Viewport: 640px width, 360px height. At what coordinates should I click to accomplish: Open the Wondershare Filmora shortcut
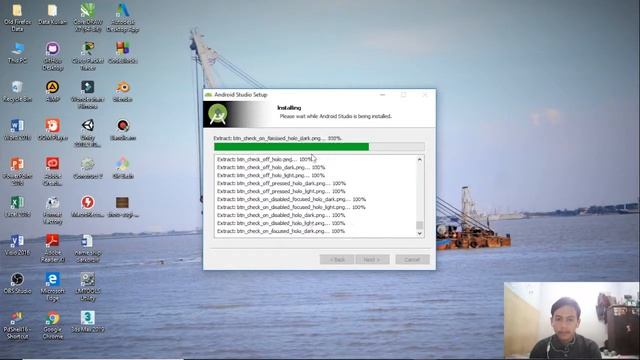88,95
